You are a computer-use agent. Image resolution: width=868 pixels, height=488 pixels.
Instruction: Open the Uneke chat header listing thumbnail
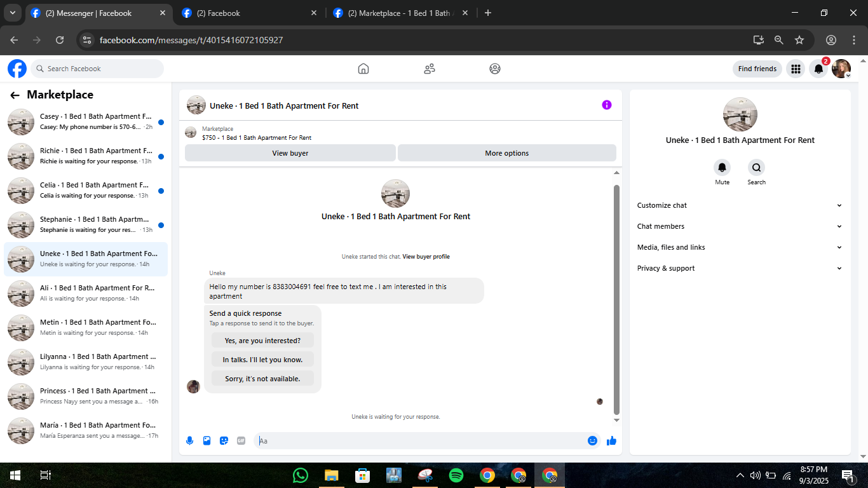(196, 105)
